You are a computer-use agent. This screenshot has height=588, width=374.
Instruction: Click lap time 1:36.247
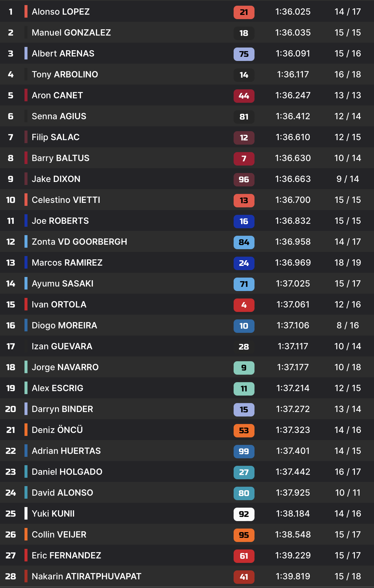pyautogui.click(x=293, y=95)
